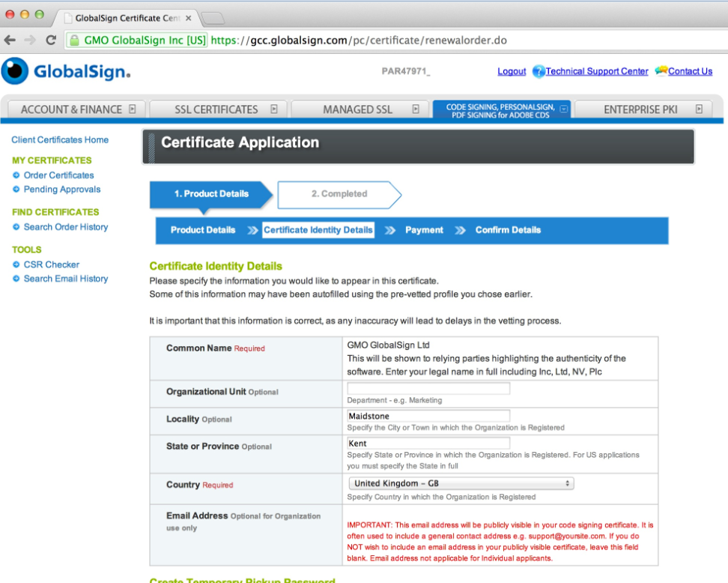The width and height of the screenshot is (728, 583).
Task: Expand SSL Certificates menu arrow
Action: [x=274, y=109]
